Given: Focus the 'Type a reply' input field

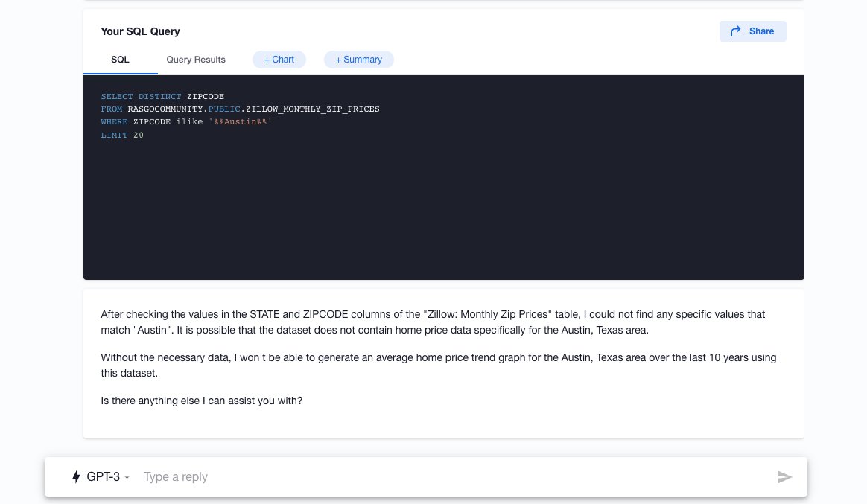Looking at the screenshot, I should pyautogui.click(x=454, y=477).
